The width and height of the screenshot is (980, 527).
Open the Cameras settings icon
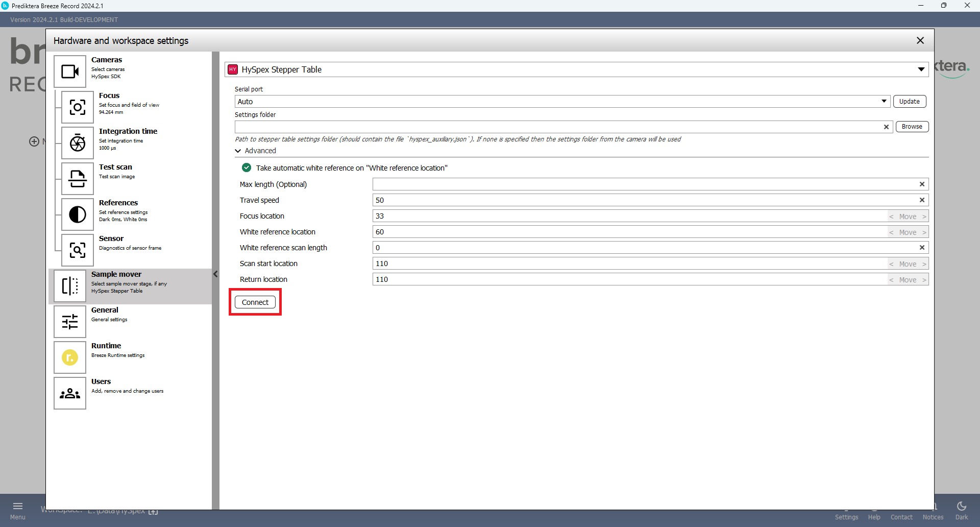pos(70,71)
